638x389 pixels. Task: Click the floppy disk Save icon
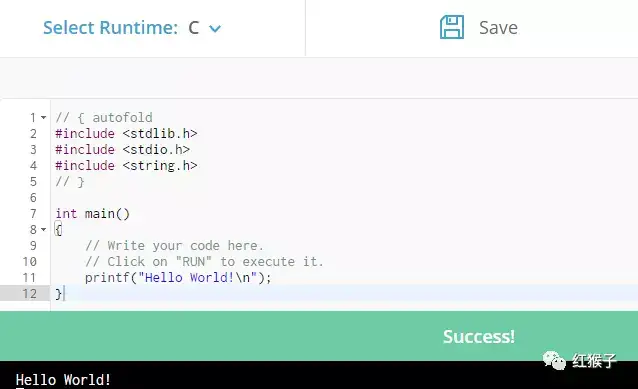point(452,27)
